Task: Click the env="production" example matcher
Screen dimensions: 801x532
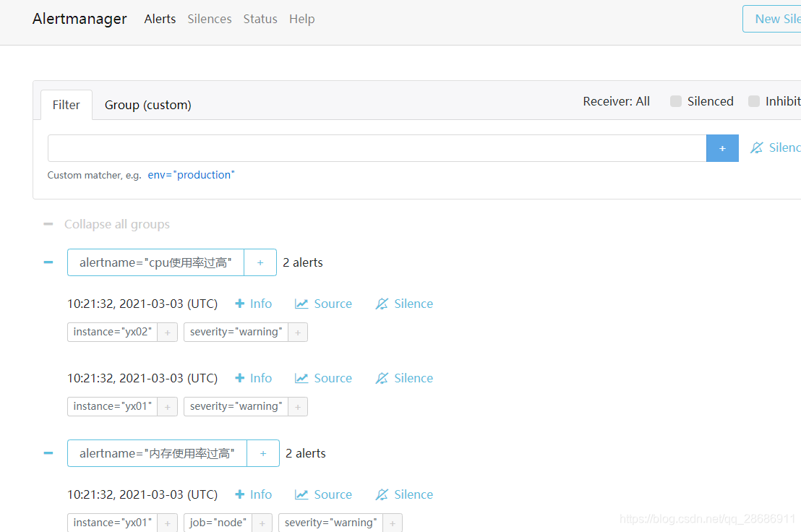Action: [191, 175]
